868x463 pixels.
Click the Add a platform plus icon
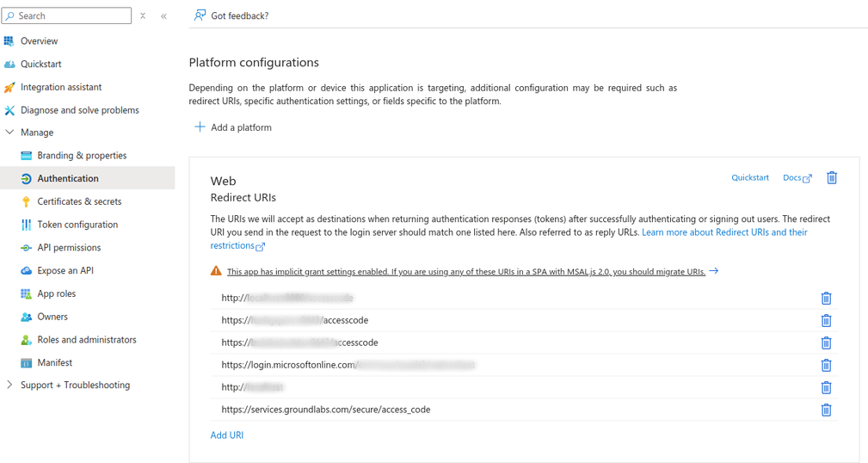(200, 127)
